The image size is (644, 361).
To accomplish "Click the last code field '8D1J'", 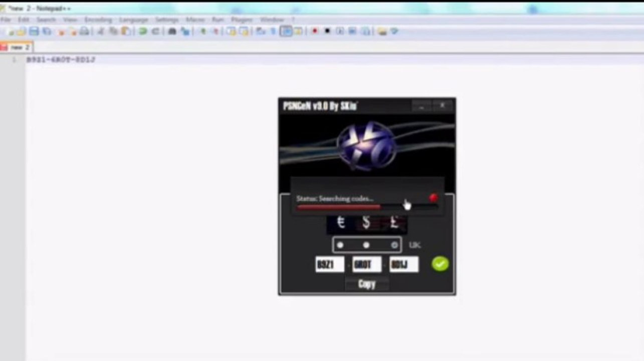I will [404, 264].
